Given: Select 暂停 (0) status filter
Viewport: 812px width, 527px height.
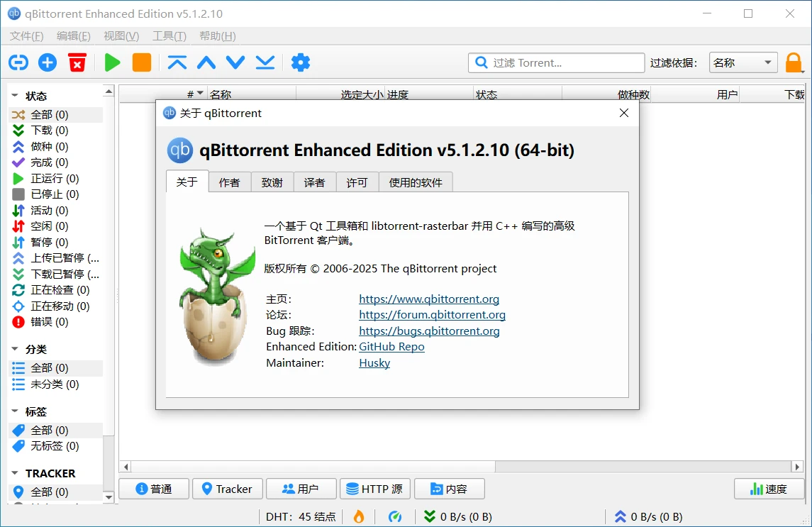Looking at the screenshot, I should [x=56, y=243].
